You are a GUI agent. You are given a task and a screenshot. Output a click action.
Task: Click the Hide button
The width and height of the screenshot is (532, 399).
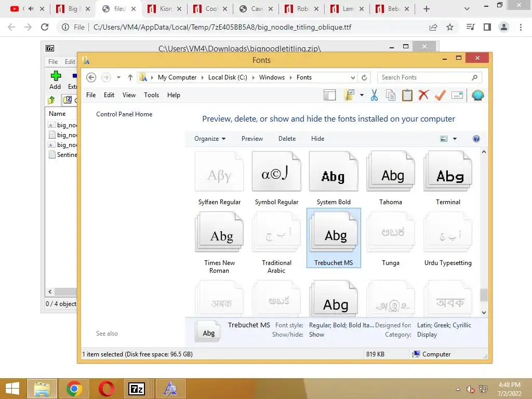click(x=317, y=138)
